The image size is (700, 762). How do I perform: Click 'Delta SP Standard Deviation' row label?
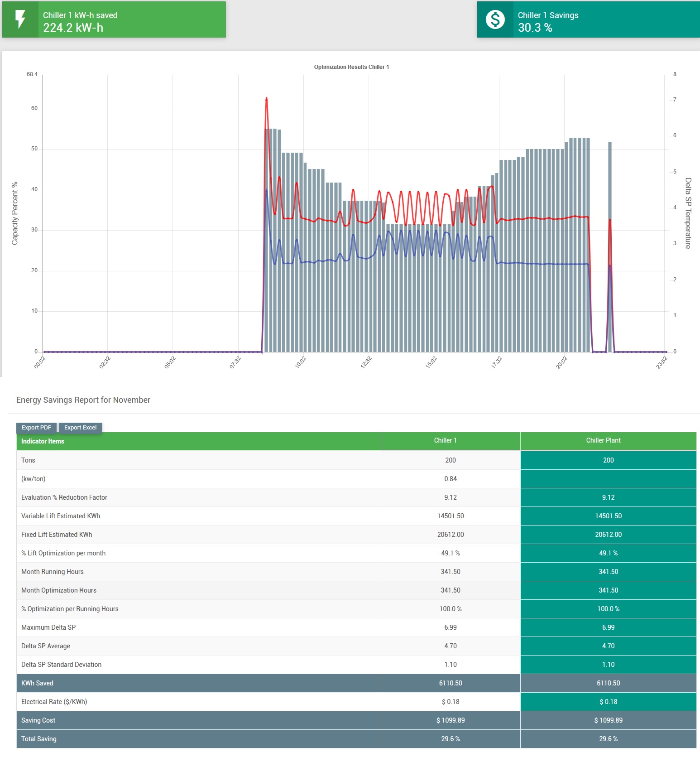point(61,665)
